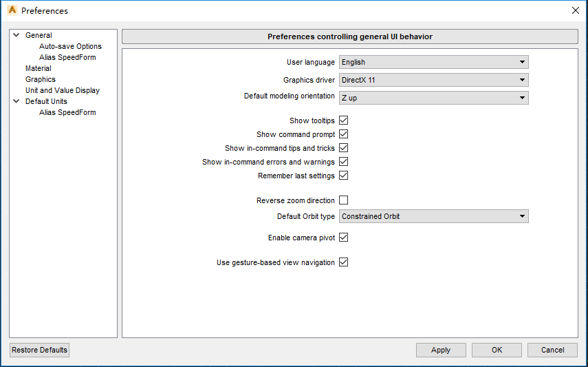This screenshot has width=588, height=367.
Task: Click the Restore Defaults button
Action: point(39,350)
